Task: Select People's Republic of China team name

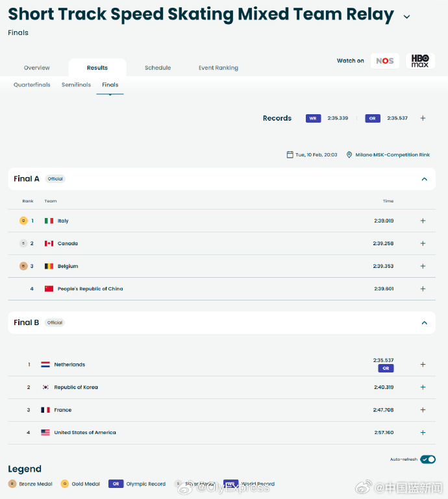Action: (90, 289)
